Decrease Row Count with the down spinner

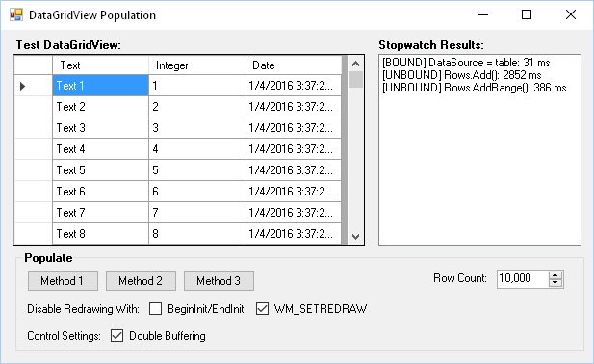pos(555,283)
